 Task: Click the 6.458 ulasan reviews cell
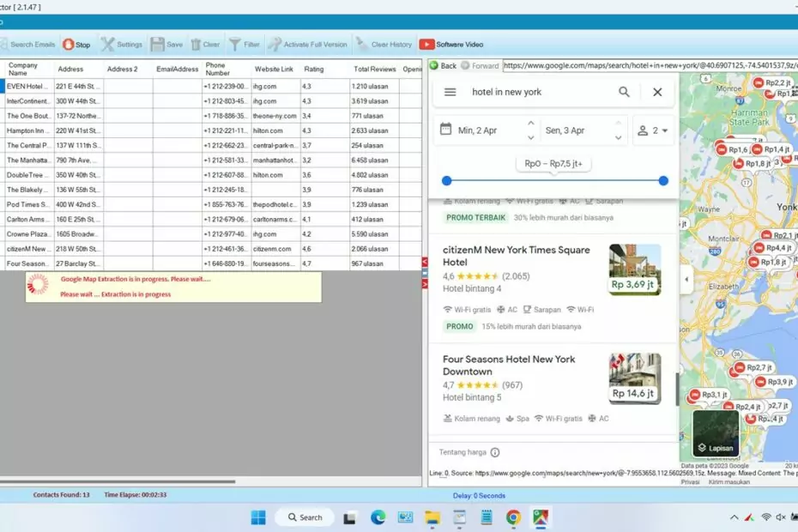click(x=374, y=160)
